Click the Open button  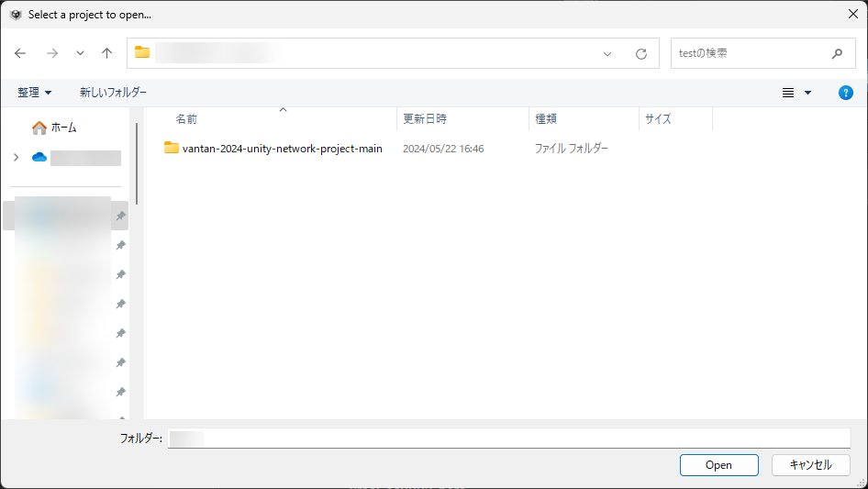(718, 465)
